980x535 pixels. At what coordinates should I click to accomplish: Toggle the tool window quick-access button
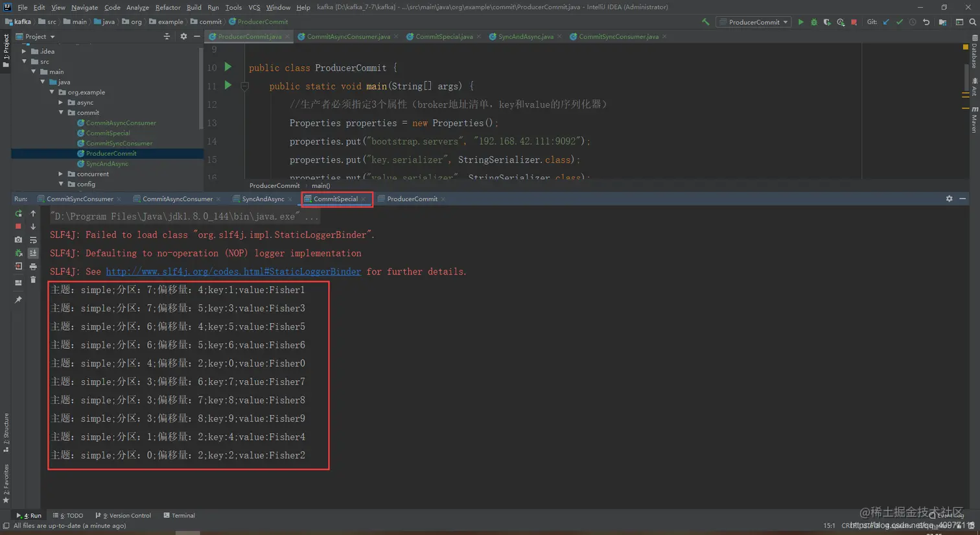click(6, 526)
